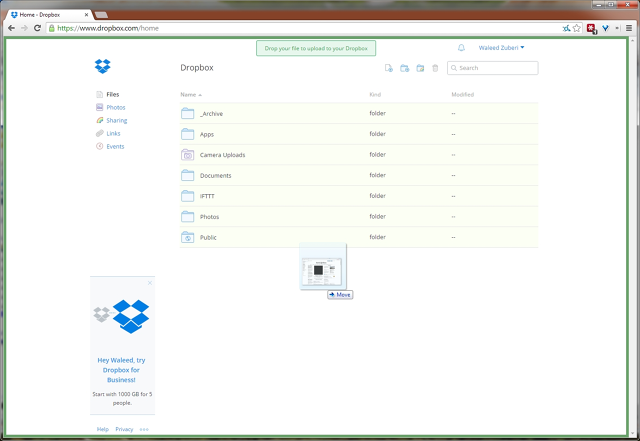Screen dimensions: 640x441
Task: Bookmark the page with the star icon
Action: pos(577,28)
